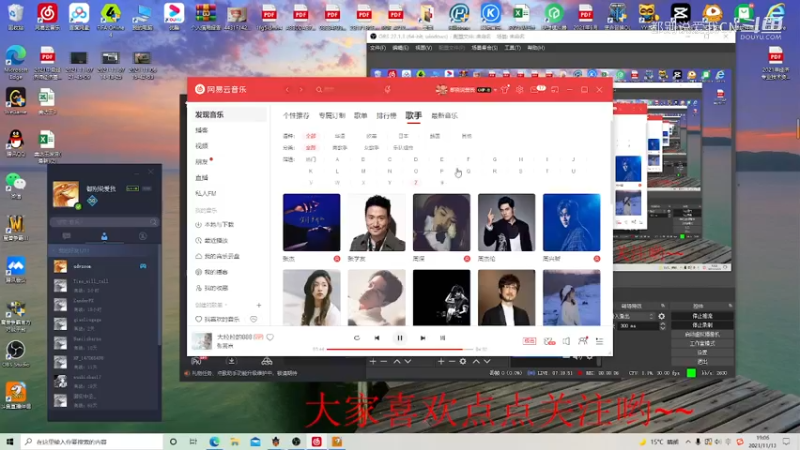The height and width of the screenshot is (450, 800).
Task: Filter artists by letter A
Action: coord(337,160)
